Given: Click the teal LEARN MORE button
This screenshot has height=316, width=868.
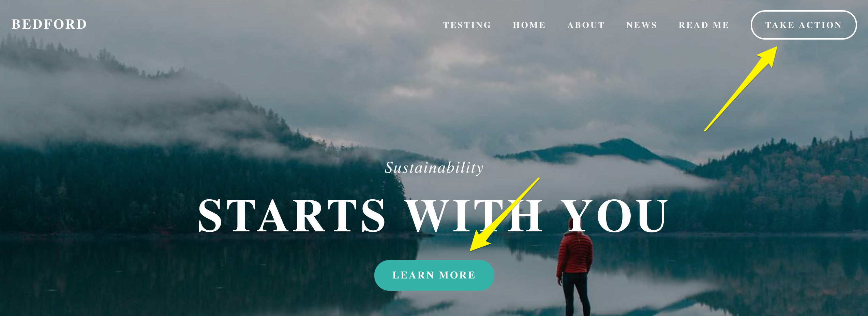Looking at the screenshot, I should coord(434,275).
